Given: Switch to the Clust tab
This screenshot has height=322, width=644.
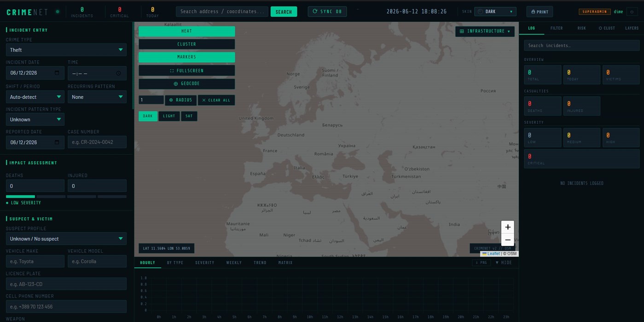Looking at the screenshot, I should coord(607,28).
